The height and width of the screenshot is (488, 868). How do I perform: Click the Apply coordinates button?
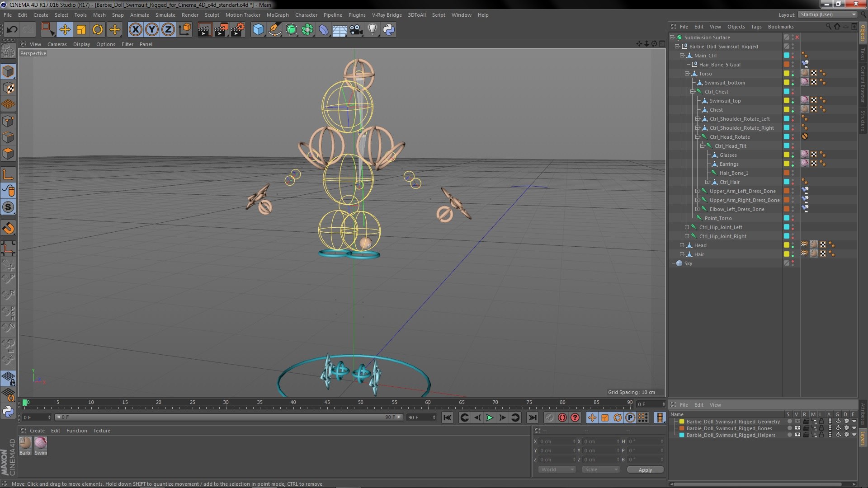click(x=645, y=470)
